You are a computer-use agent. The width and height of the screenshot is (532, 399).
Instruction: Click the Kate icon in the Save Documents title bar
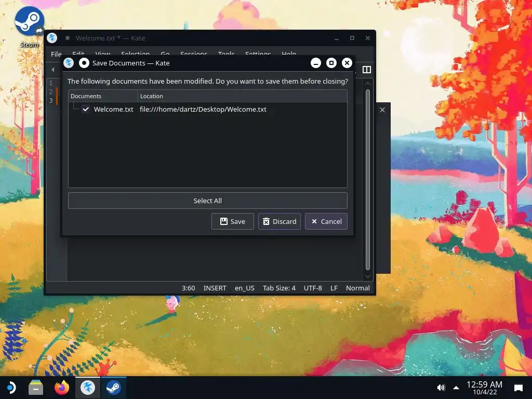tap(69, 63)
